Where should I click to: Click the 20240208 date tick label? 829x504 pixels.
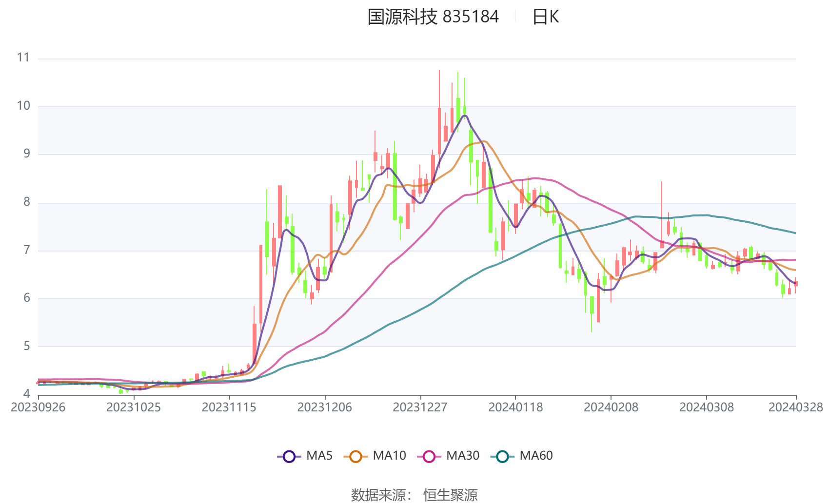point(611,407)
